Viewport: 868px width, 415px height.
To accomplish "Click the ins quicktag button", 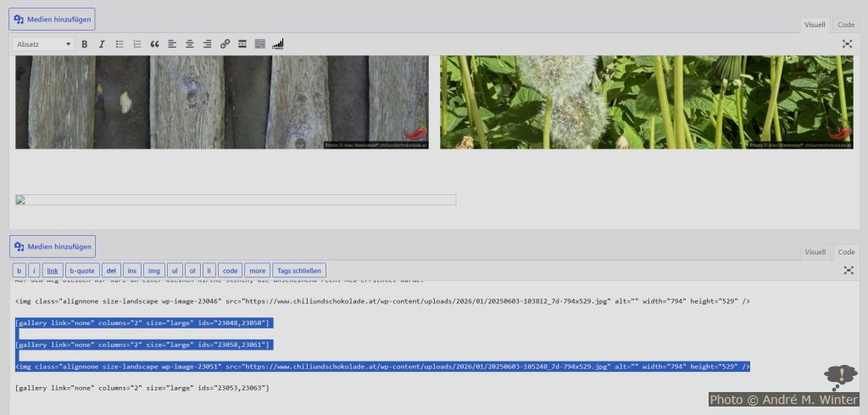I will click(x=131, y=271).
